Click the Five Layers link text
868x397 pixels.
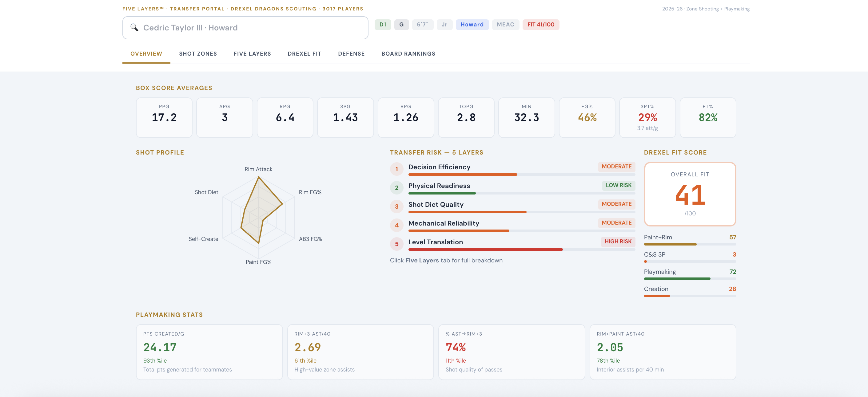[422, 260]
